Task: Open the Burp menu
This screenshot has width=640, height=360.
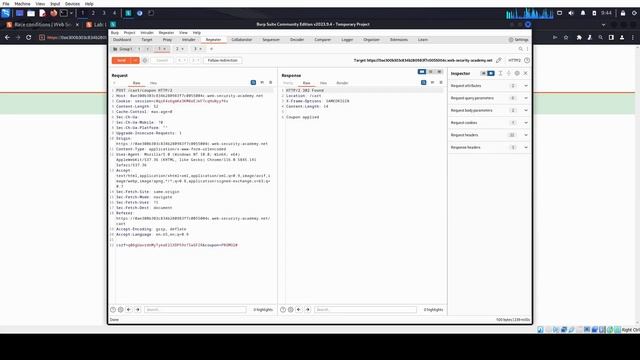Action: 115,33
